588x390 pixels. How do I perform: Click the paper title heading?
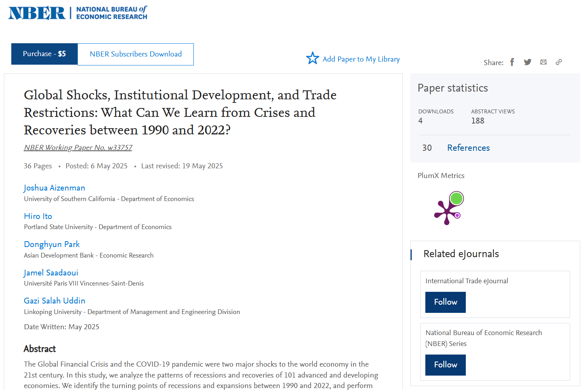[x=180, y=112]
